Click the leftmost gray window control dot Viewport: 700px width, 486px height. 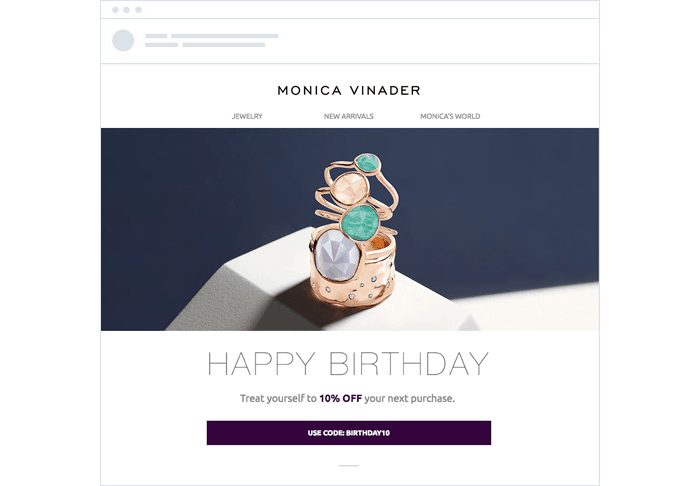tap(116, 10)
